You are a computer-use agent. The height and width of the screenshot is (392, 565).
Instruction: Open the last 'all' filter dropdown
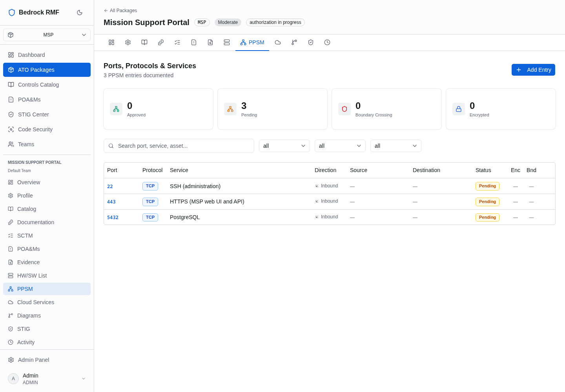click(x=396, y=146)
